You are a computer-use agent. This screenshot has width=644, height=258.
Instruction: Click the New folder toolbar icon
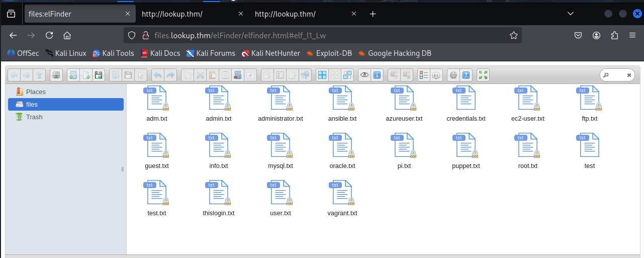pos(73,75)
